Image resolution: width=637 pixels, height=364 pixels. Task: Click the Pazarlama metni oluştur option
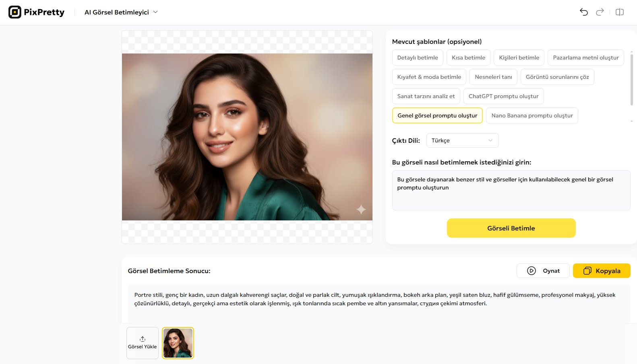pyautogui.click(x=585, y=57)
